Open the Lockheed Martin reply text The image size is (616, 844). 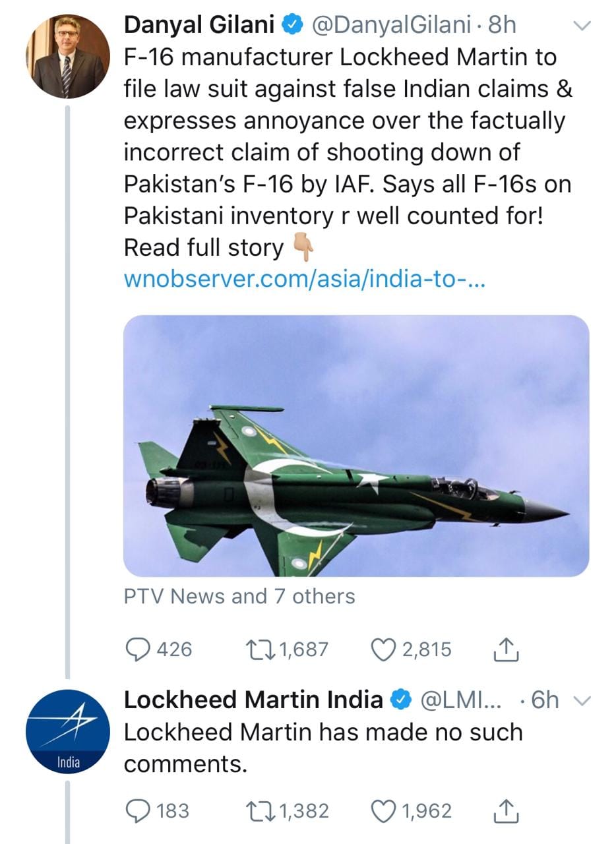[323, 748]
